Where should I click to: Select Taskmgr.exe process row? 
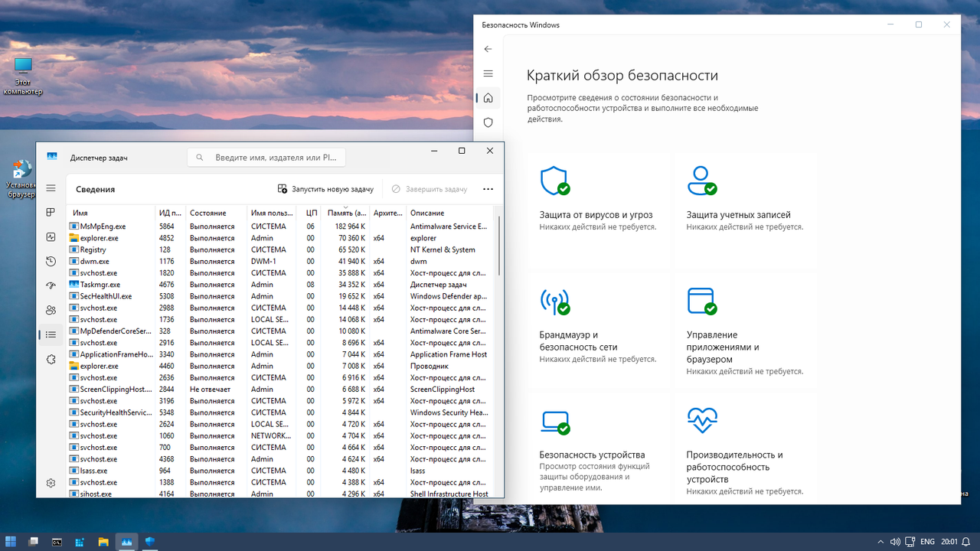pos(282,285)
